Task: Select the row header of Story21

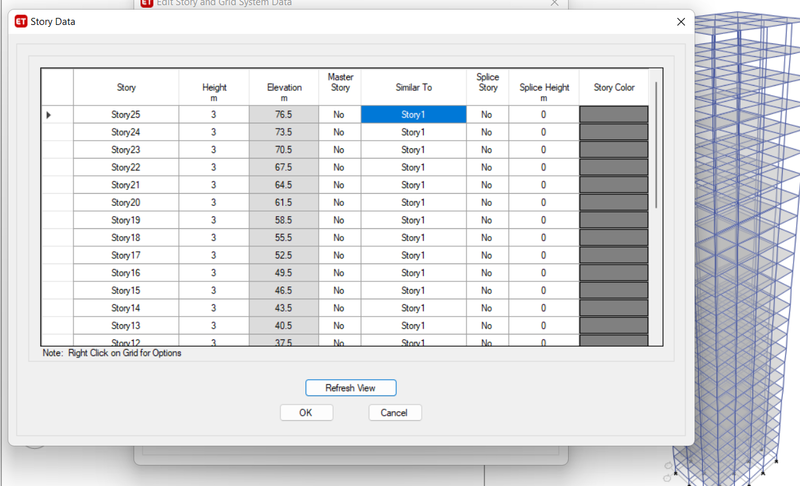Action: pyautogui.click(x=57, y=185)
